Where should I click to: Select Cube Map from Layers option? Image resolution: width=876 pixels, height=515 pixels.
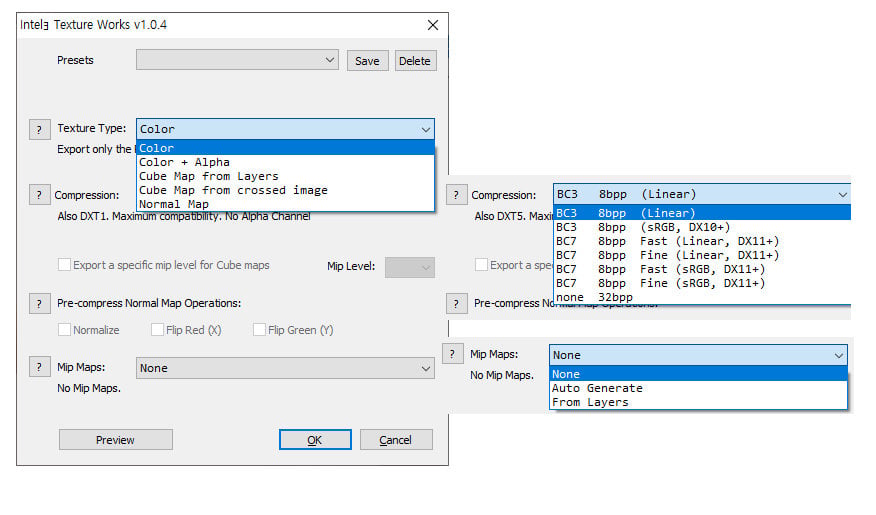click(285, 176)
